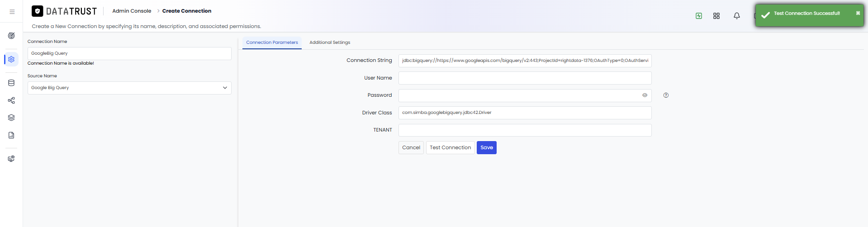Open the target icon in the sidebar
This screenshot has height=227, width=868.
[11, 36]
